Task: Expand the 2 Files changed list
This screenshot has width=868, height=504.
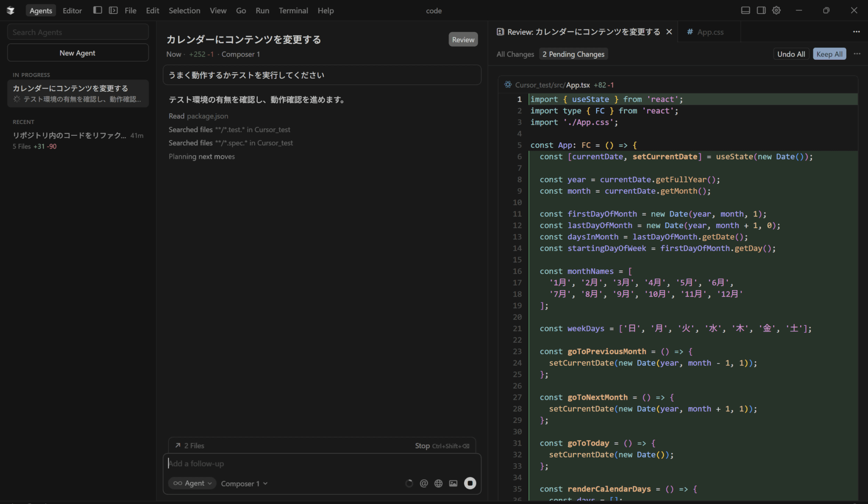Action: tap(189, 445)
